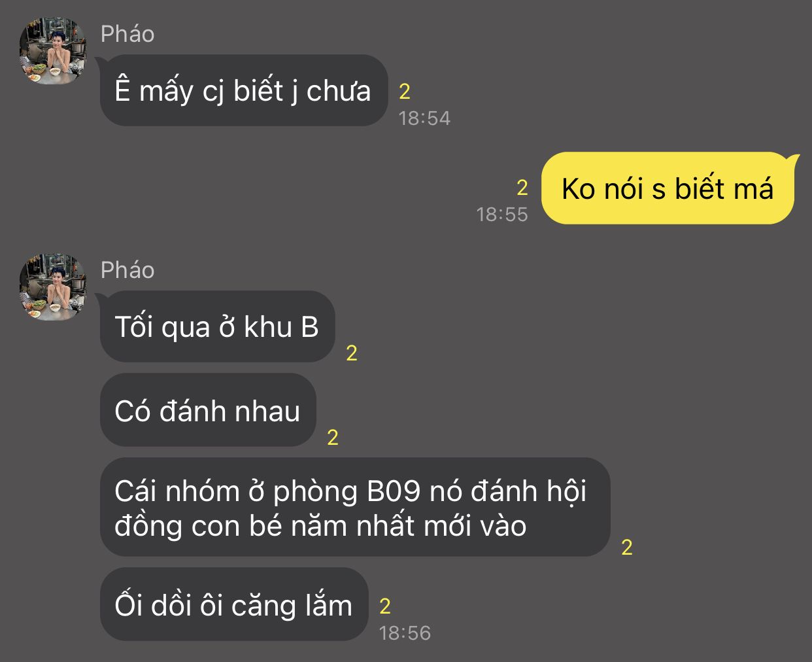Select the 'Có đánh nhau' message bubble
This screenshot has height=662, width=812.
click(208, 410)
